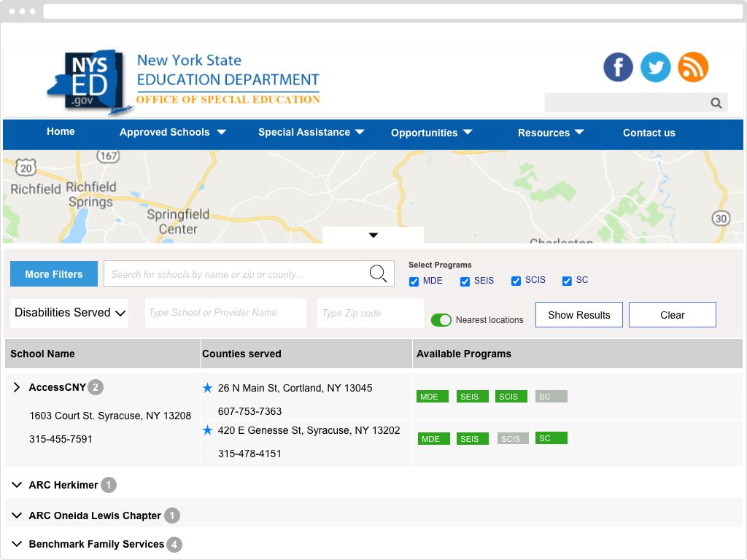Click the Show Results button
Screen dimensions: 747x560
(x=578, y=315)
